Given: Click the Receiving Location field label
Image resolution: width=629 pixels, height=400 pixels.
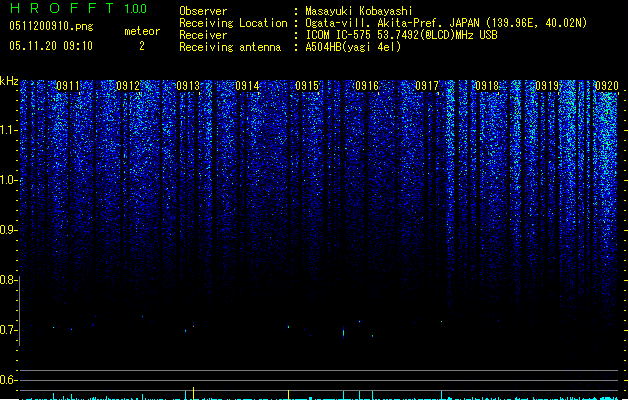Looking at the screenshot, I should [233, 23].
